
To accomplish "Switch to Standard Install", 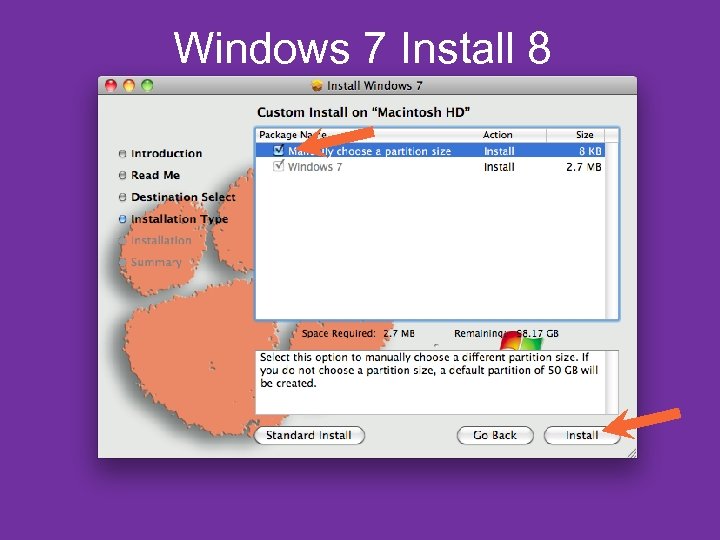I will coord(309,435).
